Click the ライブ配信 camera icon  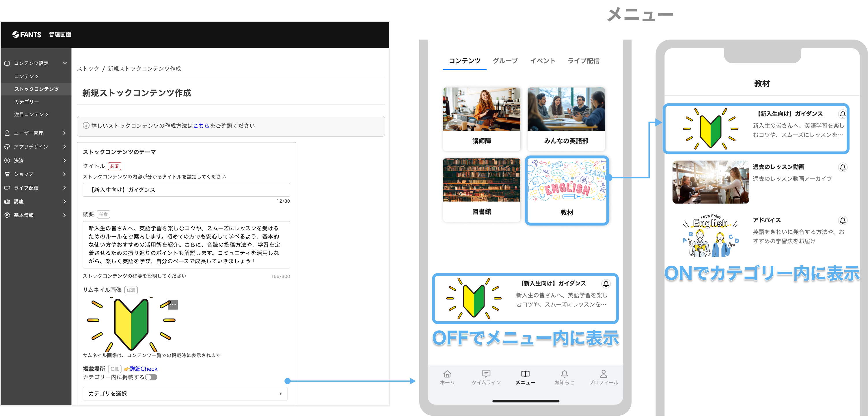coord(7,188)
